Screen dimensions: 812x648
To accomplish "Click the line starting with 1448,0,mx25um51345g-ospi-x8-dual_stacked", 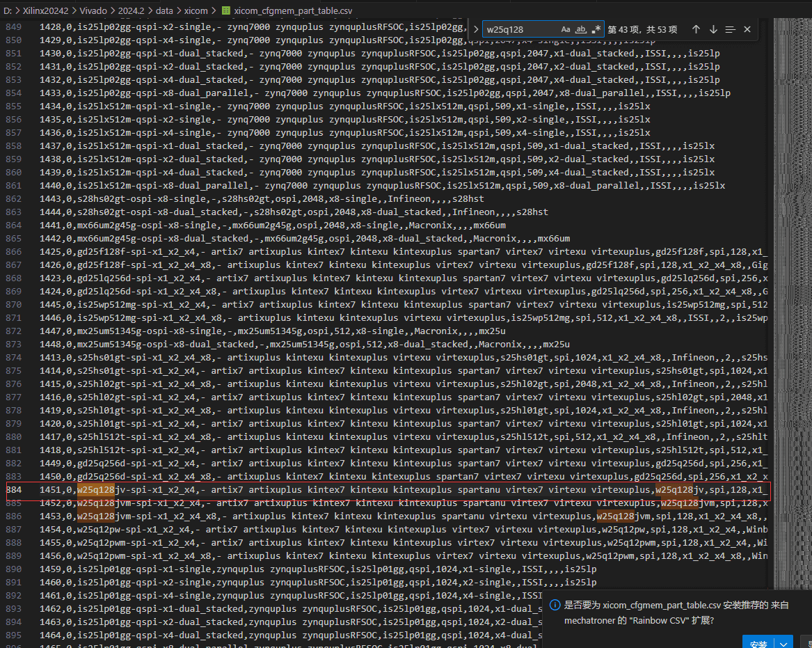I will 305,345.
